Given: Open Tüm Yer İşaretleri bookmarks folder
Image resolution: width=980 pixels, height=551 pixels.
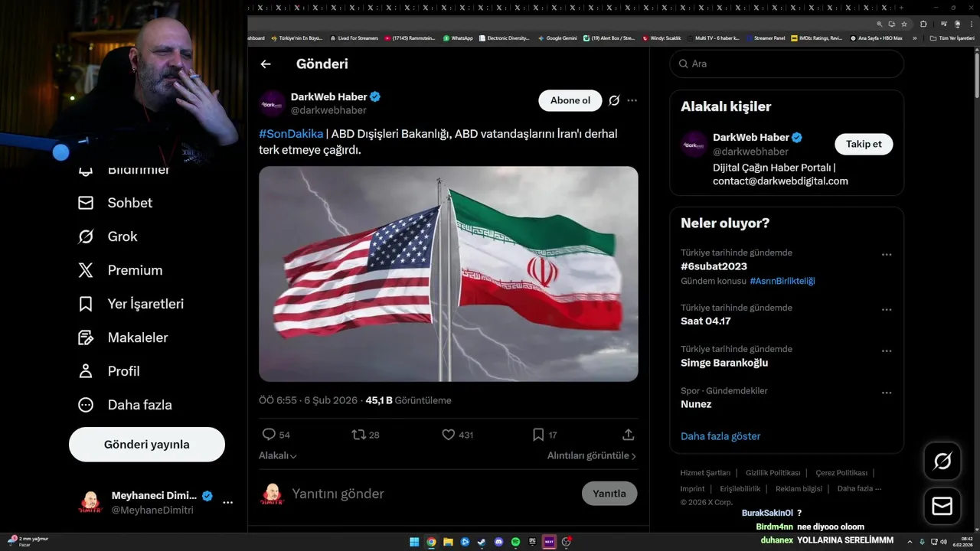Looking at the screenshot, I should tap(953, 37).
